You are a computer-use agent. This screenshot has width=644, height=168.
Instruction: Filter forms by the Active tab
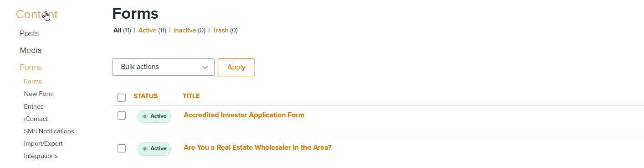pos(147,31)
